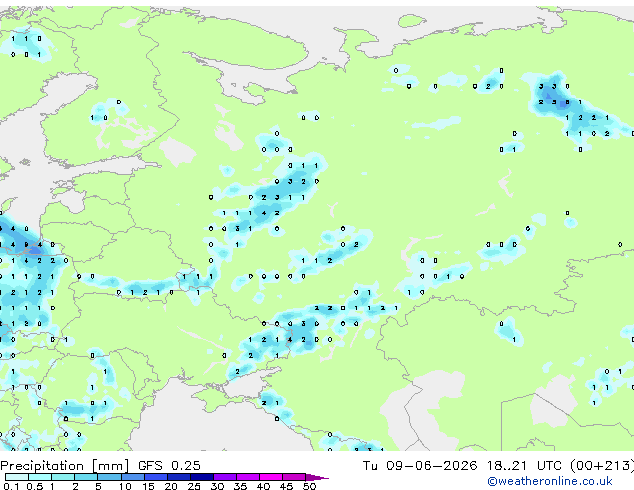This screenshot has width=634, height=490.
Task: Click the 25–30 mm navy legend swatch
Action: (x=202, y=477)
